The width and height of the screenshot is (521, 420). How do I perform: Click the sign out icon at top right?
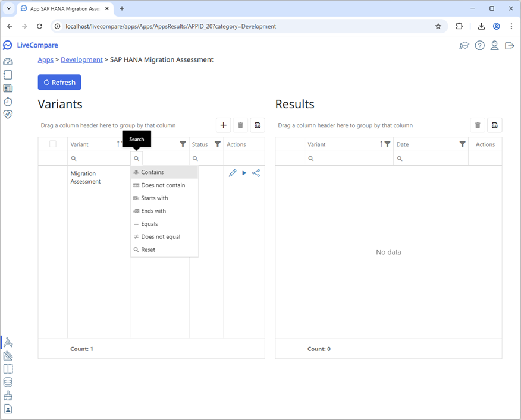(x=509, y=46)
